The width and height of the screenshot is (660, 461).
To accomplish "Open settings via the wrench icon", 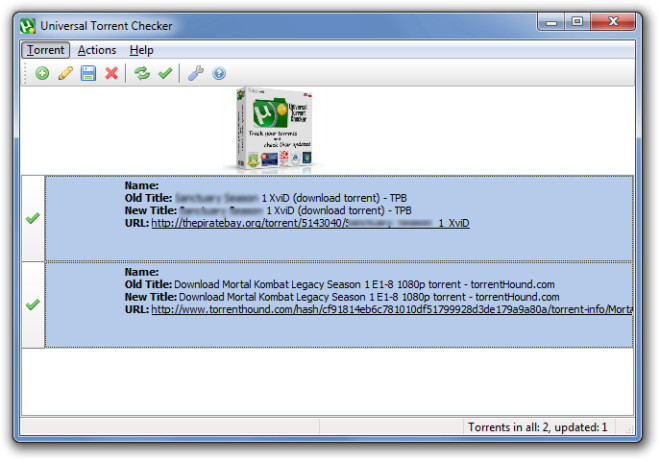I will pyautogui.click(x=196, y=73).
